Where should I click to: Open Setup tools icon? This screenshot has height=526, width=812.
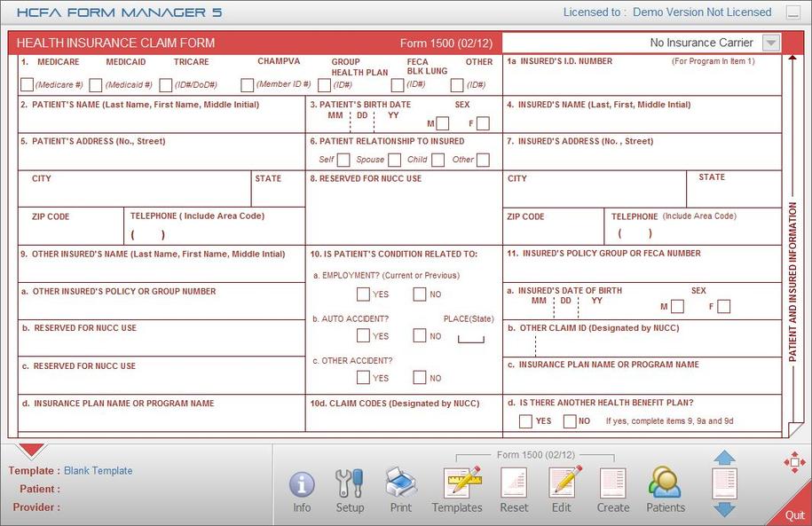click(350, 484)
